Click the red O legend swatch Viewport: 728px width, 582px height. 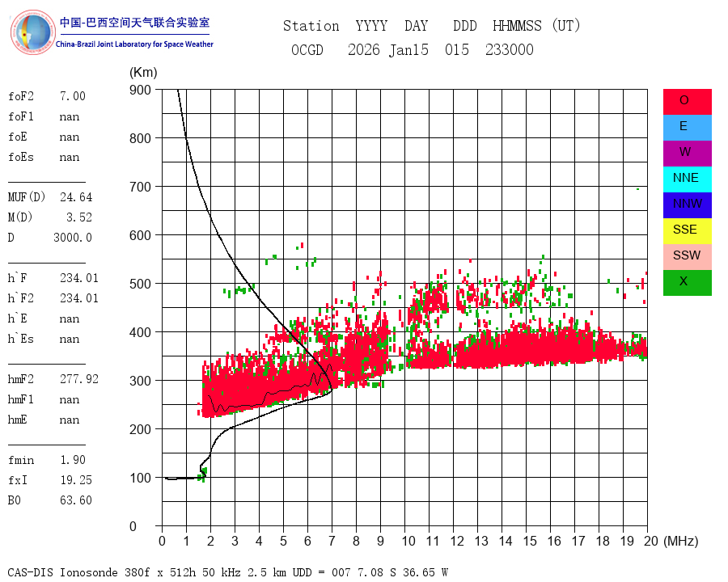[x=687, y=102]
